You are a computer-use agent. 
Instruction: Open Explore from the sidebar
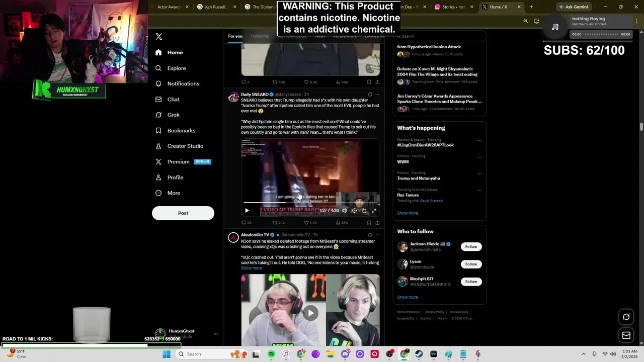(x=171, y=68)
